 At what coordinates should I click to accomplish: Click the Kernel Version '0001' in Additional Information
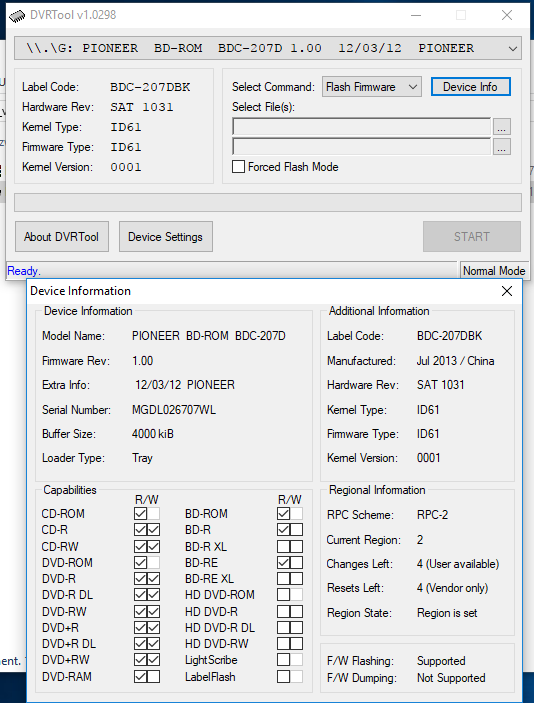pos(429,458)
